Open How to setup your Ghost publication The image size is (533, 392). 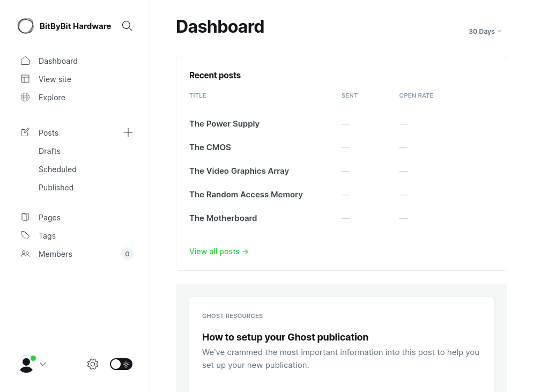point(285,337)
